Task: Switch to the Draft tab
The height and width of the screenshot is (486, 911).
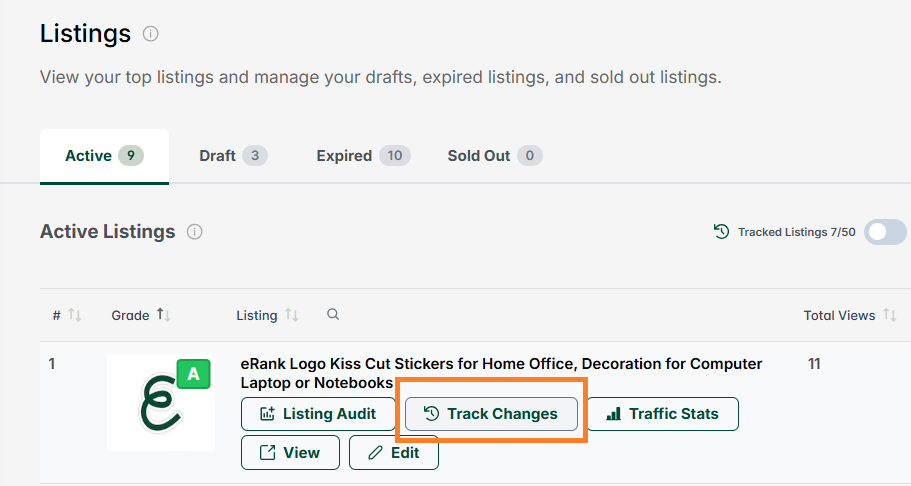Action: point(233,156)
